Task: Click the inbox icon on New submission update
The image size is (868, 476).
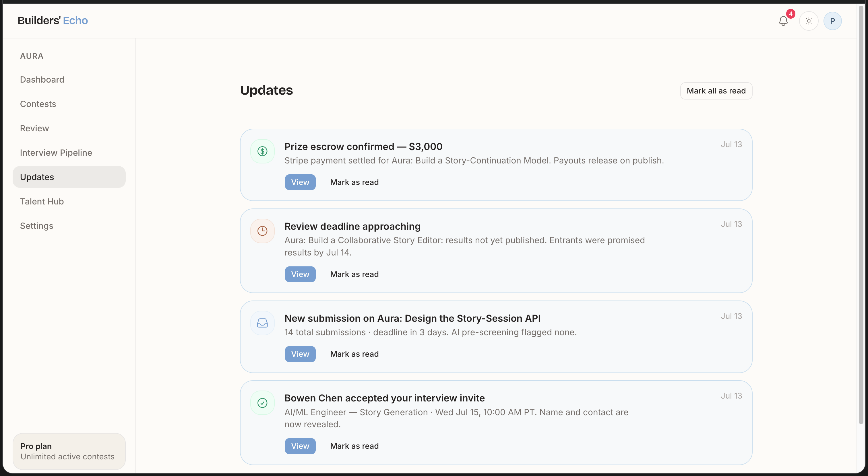Action: pyautogui.click(x=262, y=323)
